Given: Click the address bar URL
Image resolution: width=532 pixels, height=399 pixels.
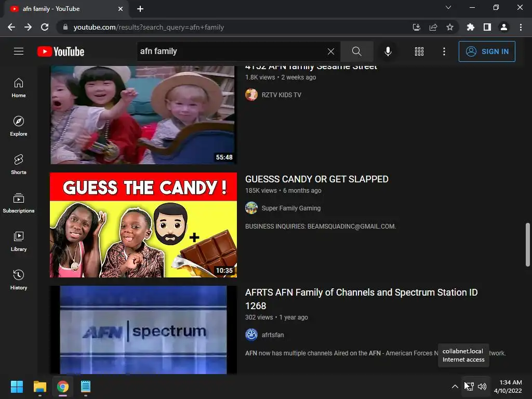Looking at the screenshot, I should (x=149, y=27).
